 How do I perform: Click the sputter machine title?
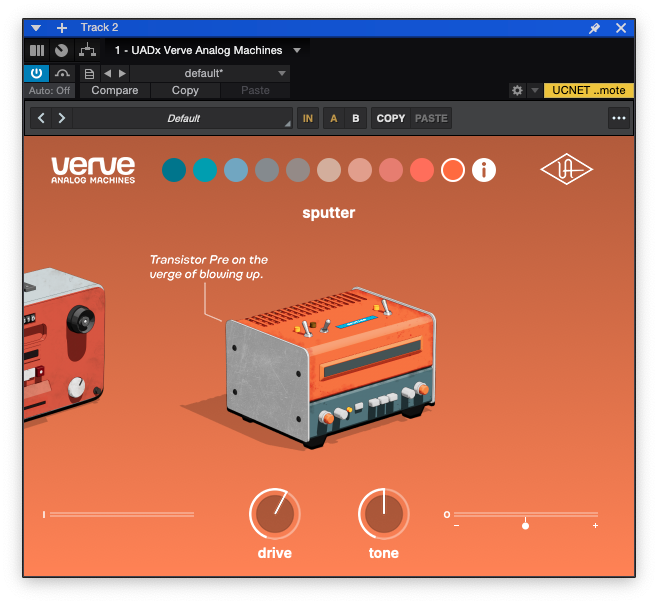tap(329, 213)
